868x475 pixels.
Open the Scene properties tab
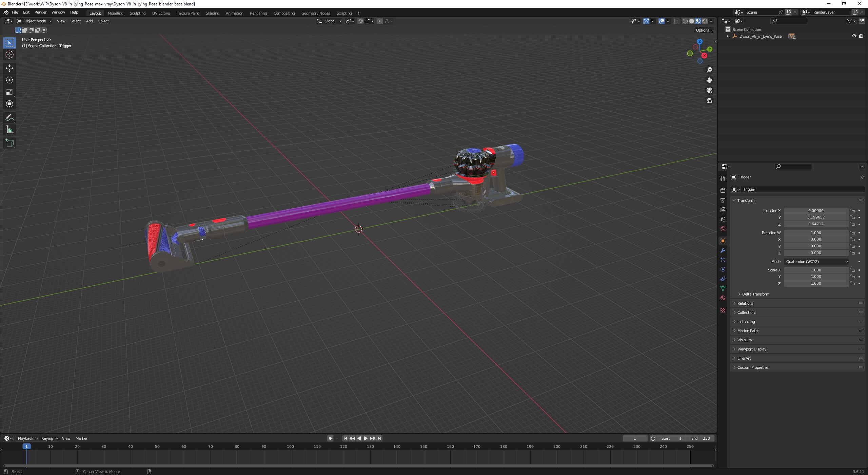point(723,219)
